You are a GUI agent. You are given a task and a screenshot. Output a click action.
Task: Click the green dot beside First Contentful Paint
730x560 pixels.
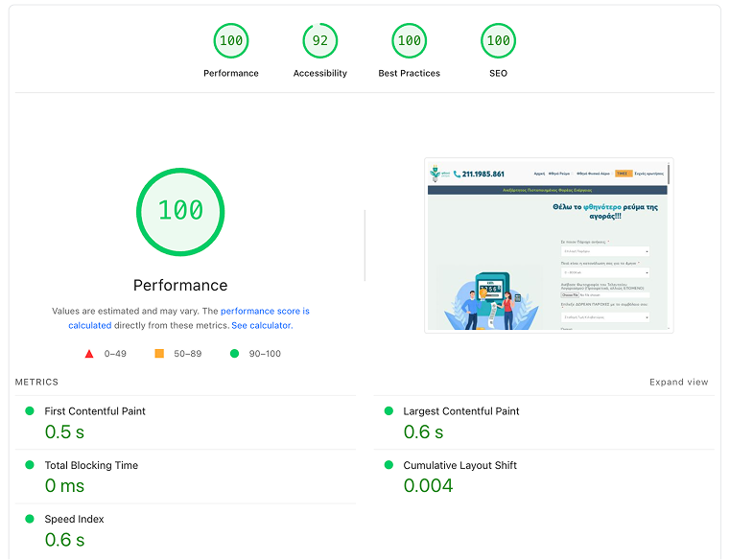[30, 411]
